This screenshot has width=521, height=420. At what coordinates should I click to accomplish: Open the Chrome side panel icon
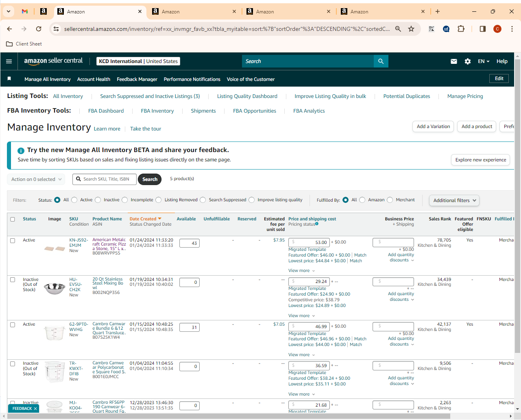tap(483, 29)
